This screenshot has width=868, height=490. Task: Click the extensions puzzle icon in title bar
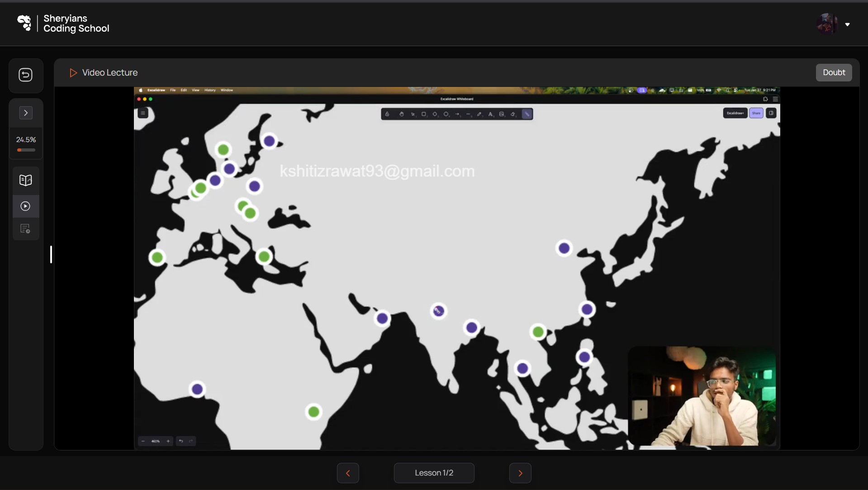click(x=765, y=99)
